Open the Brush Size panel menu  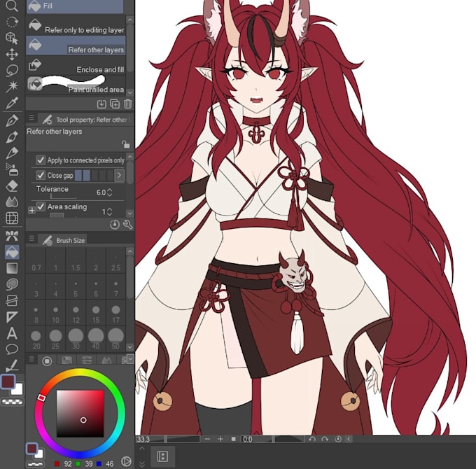(x=31, y=238)
